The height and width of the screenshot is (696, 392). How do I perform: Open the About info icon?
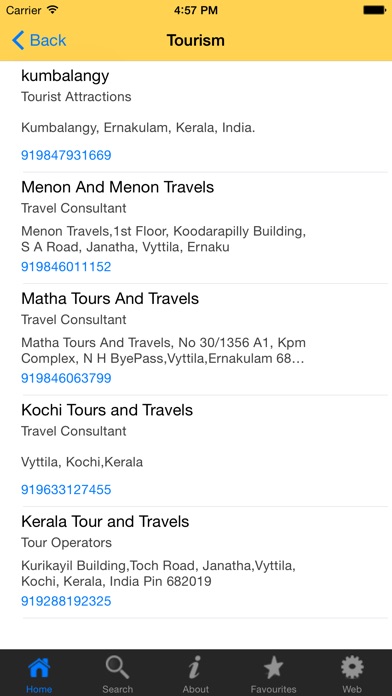click(195, 668)
